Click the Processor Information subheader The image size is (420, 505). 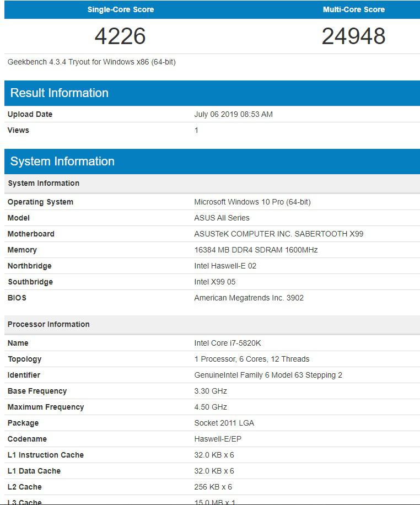click(x=49, y=324)
